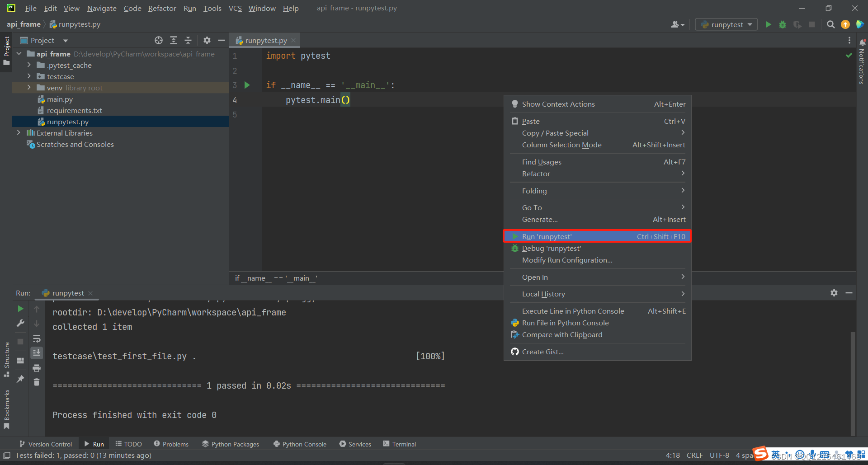This screenshot has height=465, width=868.
Task: Click the Debug bug icon in the top toolbar
Action: [783, 24]
